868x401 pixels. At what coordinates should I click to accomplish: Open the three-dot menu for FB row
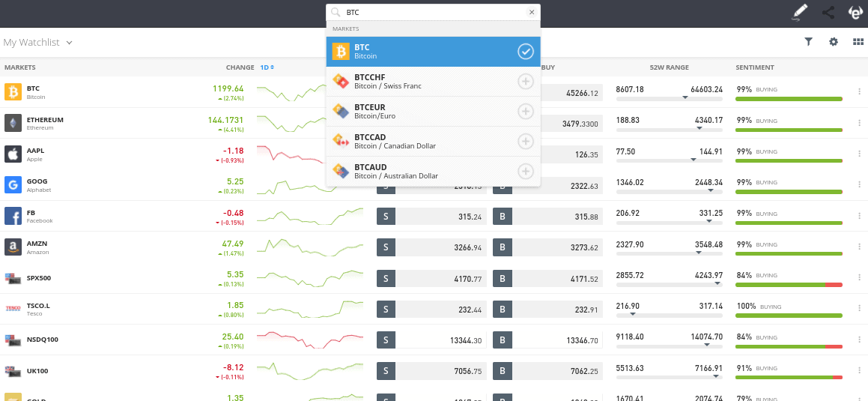click(859, 216)
